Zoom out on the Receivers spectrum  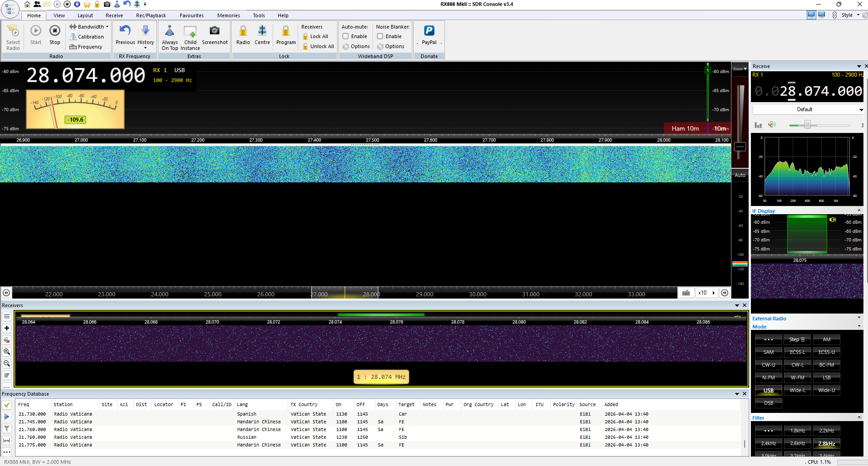[7, 363]
